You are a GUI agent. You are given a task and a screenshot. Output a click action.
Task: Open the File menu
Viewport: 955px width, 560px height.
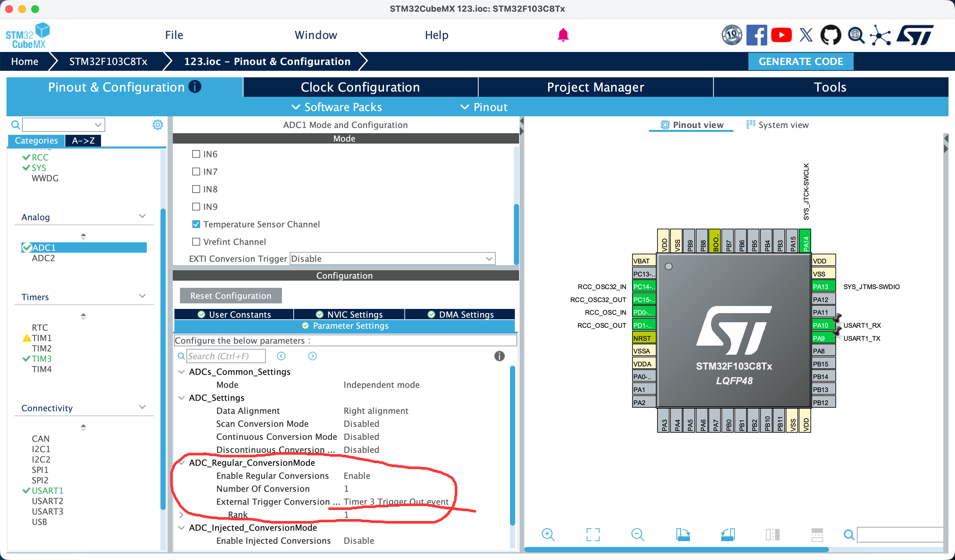(x=174, y=35)
